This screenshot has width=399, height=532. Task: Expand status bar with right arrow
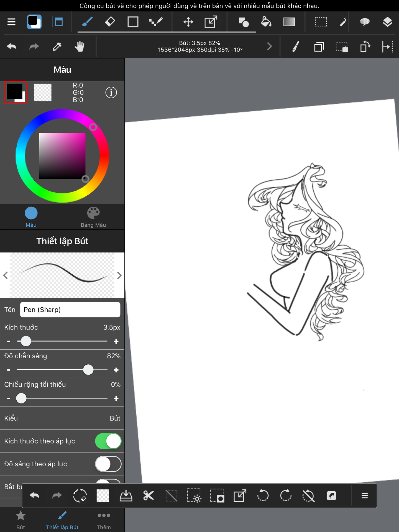[269, 47]
